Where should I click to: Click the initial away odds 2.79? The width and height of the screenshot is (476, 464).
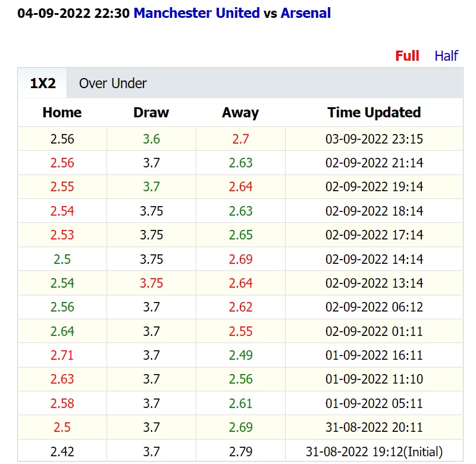[x=240, y=452]
